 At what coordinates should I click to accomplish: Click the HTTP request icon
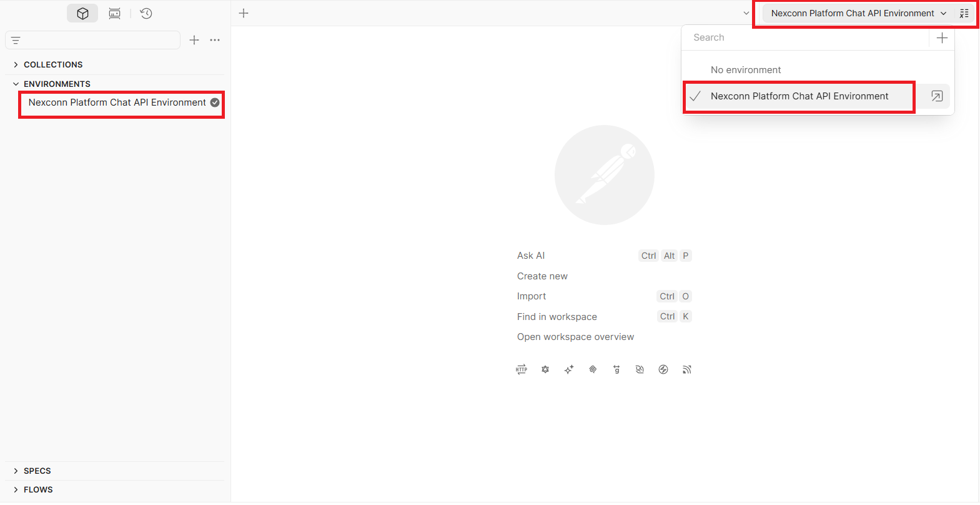(522, 369)
